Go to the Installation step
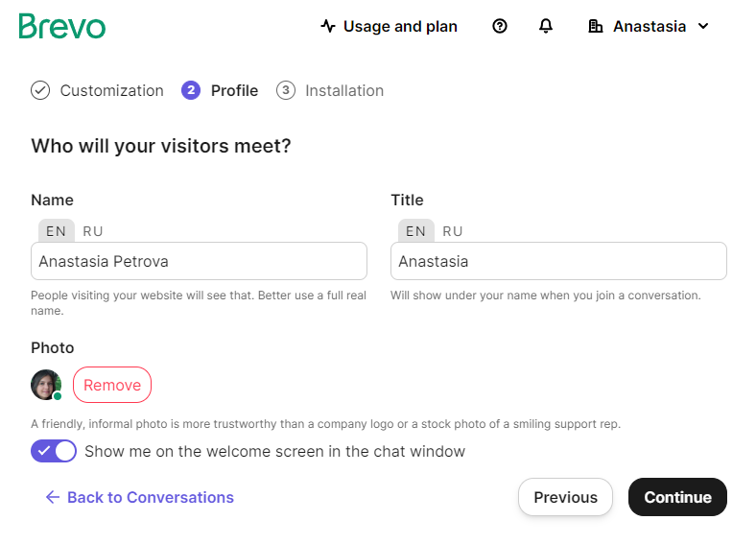This screenshot has width=756, height=544. click(x=330, y=90)
